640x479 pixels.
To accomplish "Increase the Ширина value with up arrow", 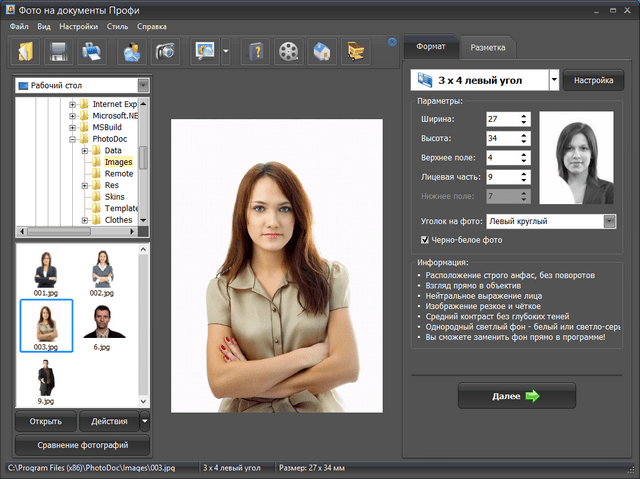I will [523, 116].
